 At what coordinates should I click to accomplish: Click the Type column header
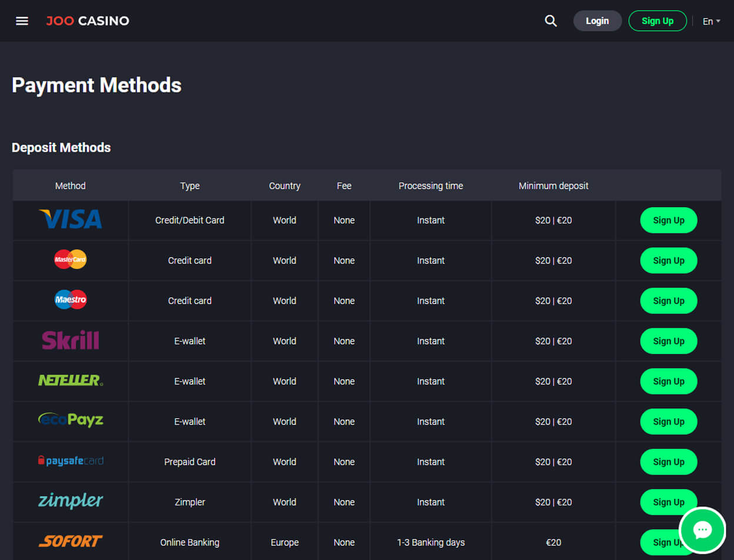pyautogui.click(x=190, y=186)
